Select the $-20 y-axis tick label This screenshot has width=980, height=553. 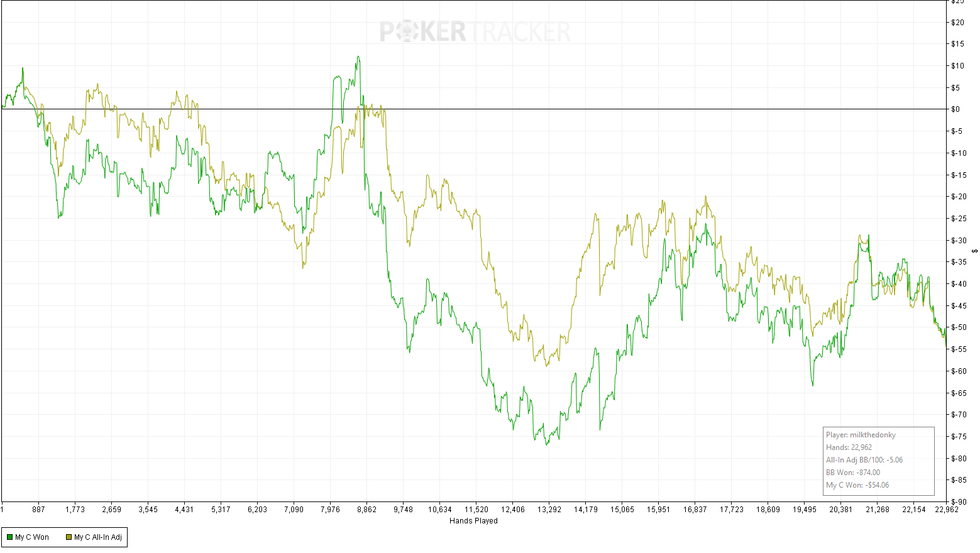pos(959,197)
